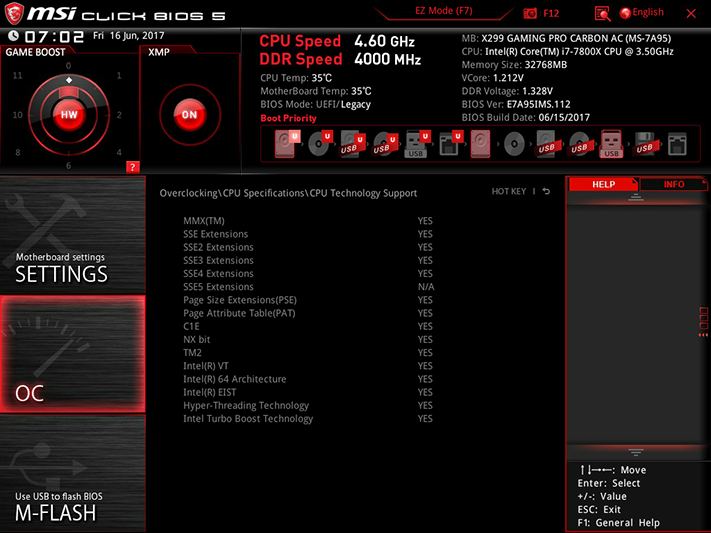This screenshot has height=533, width=711.
Task: Select the NX bit row
Action: (x=308, y=339)
